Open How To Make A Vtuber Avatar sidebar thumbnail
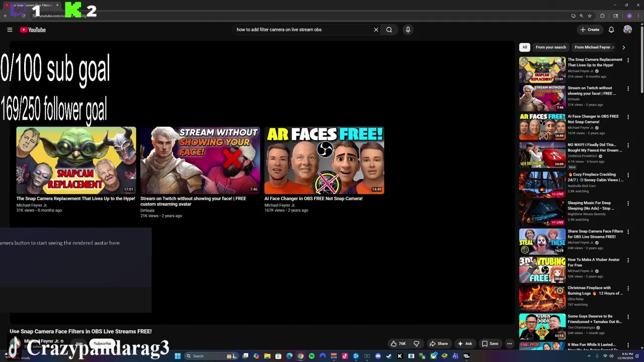The height and width of the screenshot is (362, 644). pyautogui.click(x=542, y=270)
